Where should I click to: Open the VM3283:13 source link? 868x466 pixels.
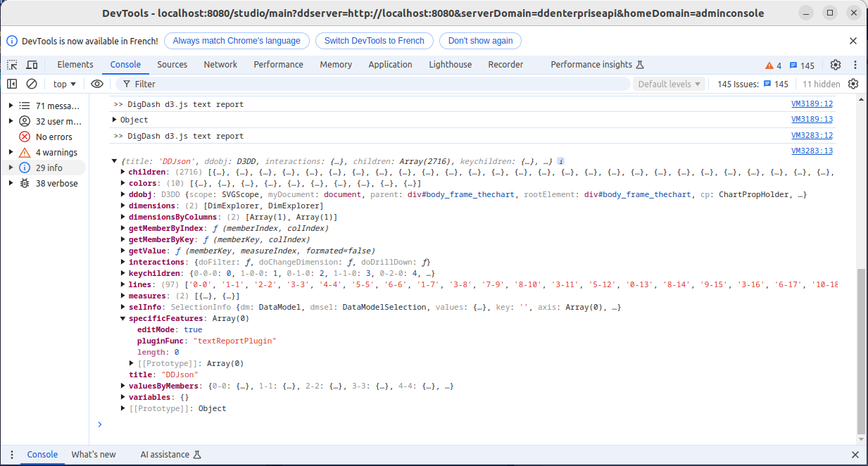pyautogui.click(x=812, y=151)
